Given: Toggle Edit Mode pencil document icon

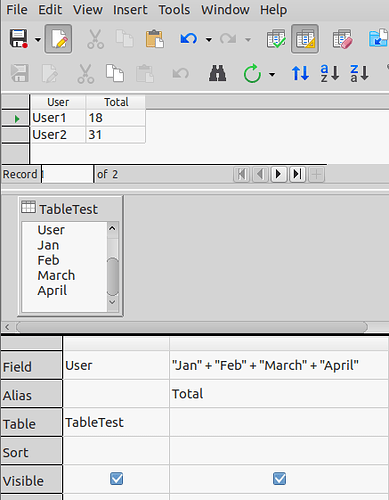Looking at the screenshot, I should tap(58, 39).
